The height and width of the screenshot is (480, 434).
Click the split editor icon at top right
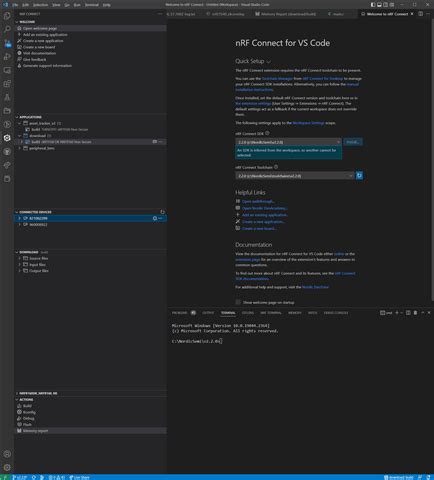tap(421, 14)
